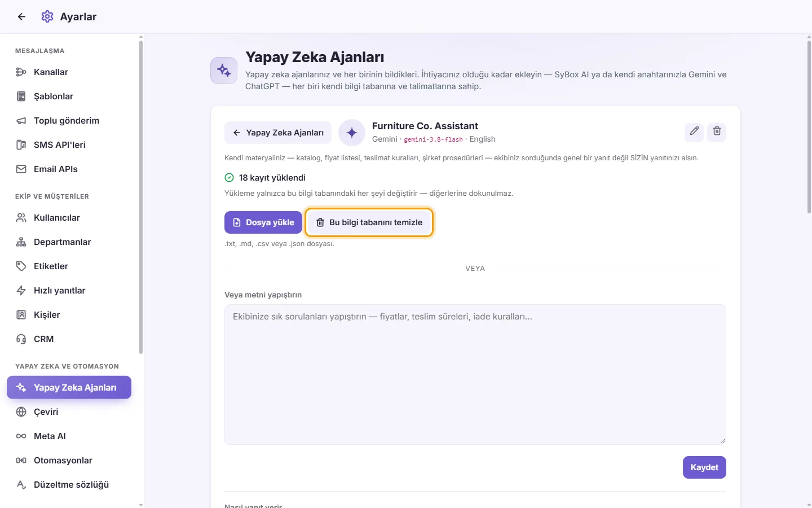Click the settings gear icon in header
This screenshot has width=812, height=508.
pyautogui.click(x=47, y=16)
